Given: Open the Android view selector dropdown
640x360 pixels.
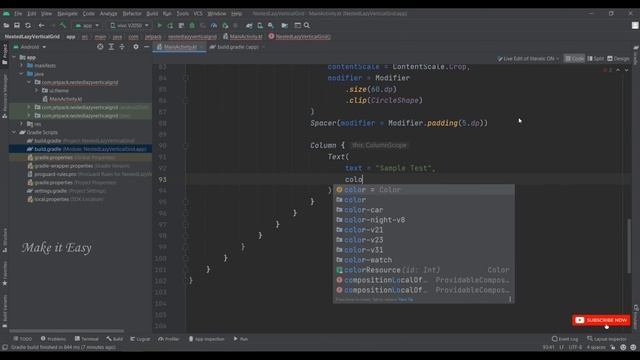Looking at the screenshot, I should click(30, 47).
